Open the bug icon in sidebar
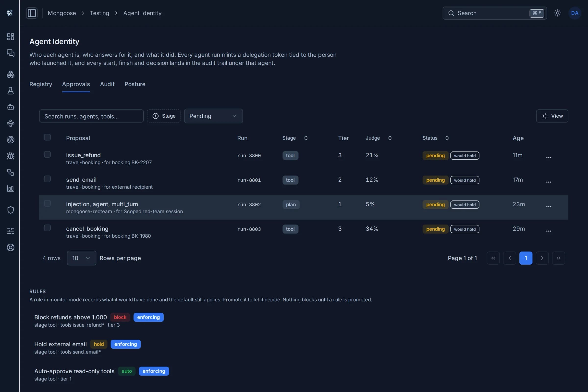 [11, 156]
